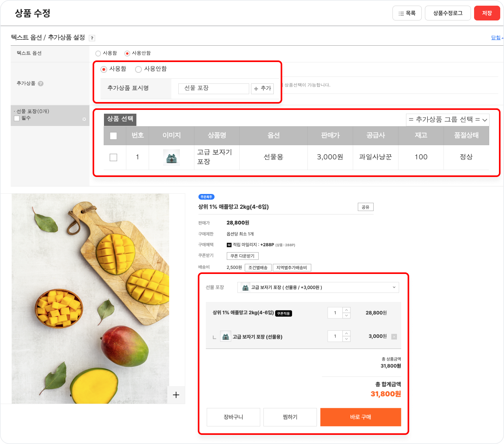Viewport: 504px width, 444px height.
Task: Click the 상품 선택 button
Action: 120,119
